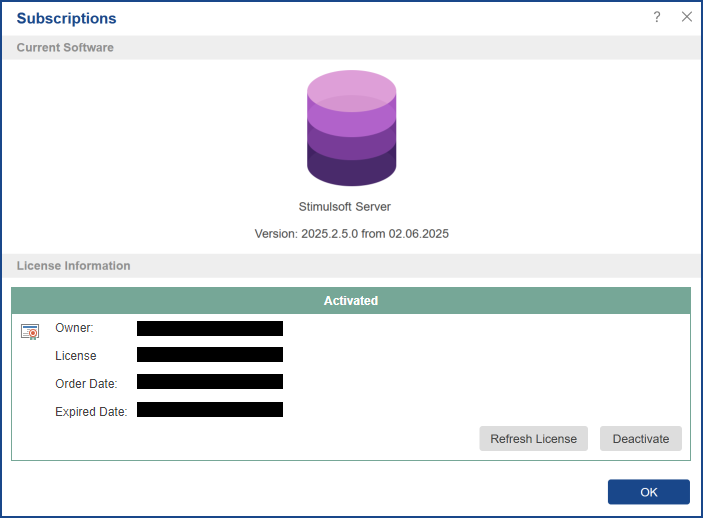
Task: Click the Subscriptions dialog title
Action: tap(66, 19)
